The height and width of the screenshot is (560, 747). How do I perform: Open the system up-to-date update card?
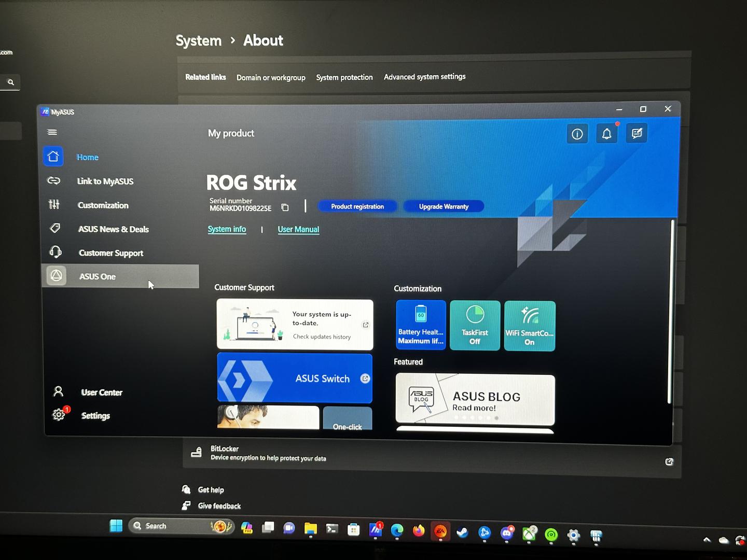(x=295, y=325)
